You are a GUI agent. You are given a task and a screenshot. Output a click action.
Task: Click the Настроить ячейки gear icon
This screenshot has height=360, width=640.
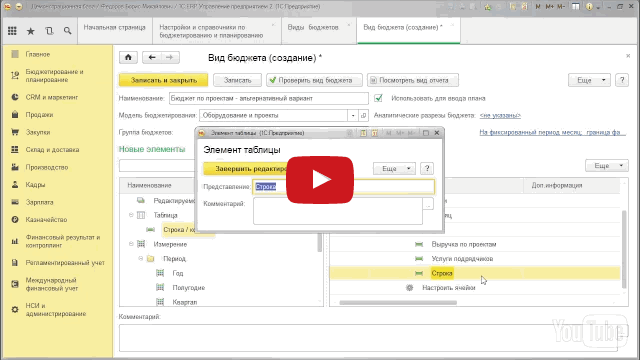[409, 288]
